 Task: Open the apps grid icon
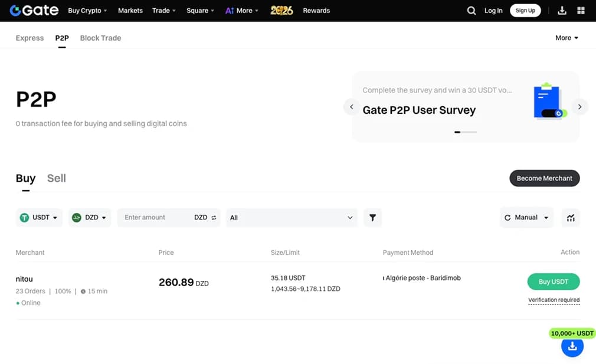click(581, 11)
